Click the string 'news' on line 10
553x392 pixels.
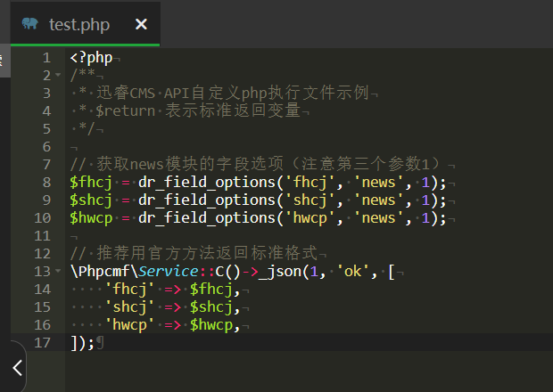(378, 218)
